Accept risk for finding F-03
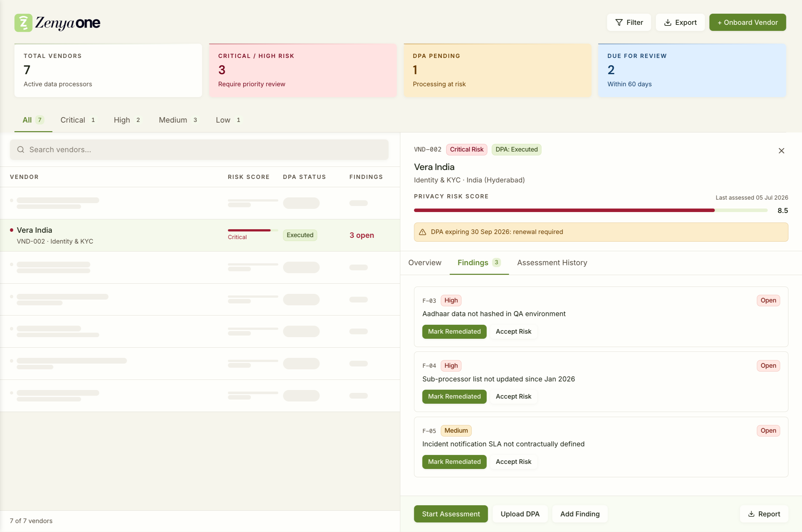 point(513,331)
